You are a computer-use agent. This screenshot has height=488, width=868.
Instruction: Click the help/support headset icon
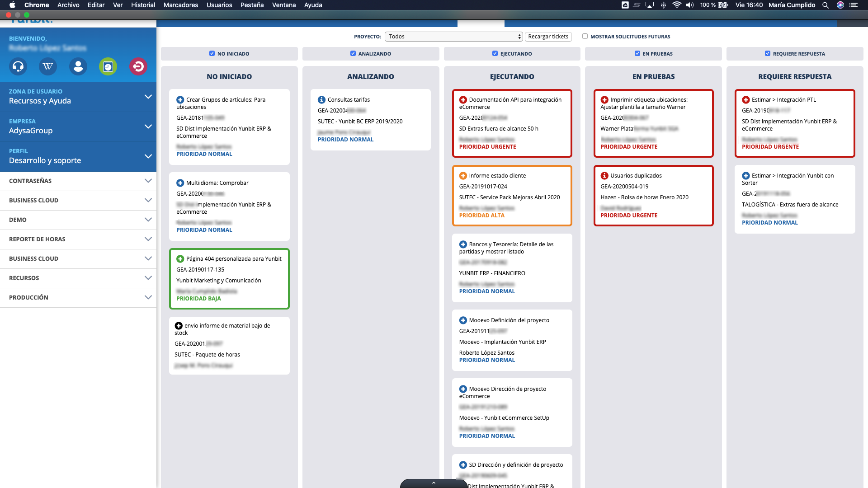18,66
